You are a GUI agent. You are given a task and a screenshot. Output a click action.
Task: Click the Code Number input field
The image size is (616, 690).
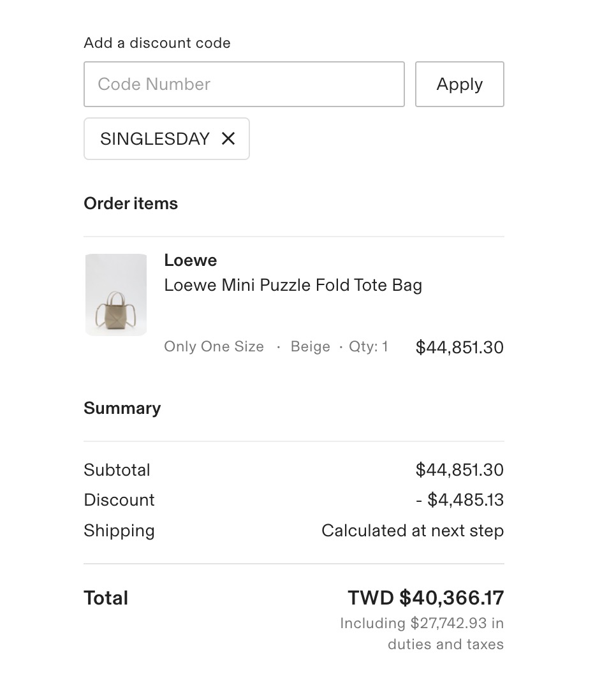tap(244, 84)
